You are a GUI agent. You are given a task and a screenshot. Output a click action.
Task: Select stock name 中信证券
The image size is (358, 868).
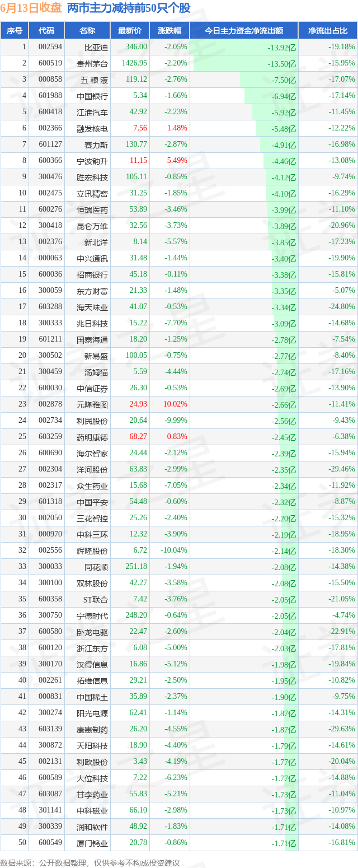coord(92,388)
